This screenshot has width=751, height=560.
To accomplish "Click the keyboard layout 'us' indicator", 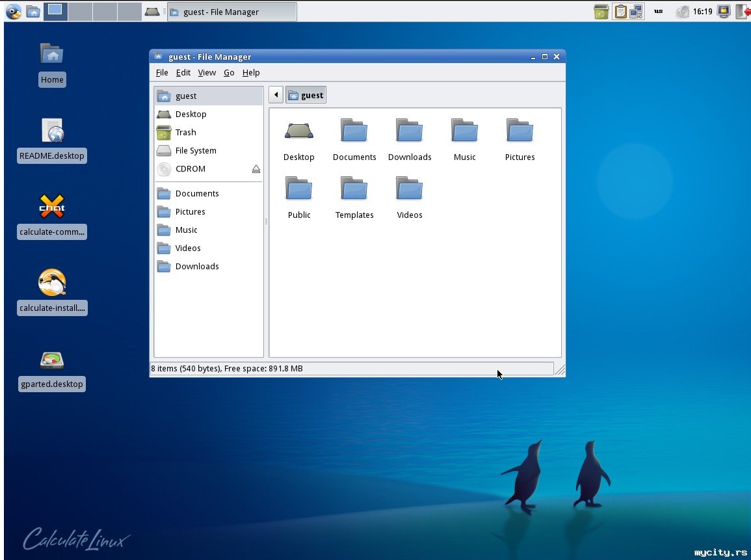I will [x=658, y=12].
